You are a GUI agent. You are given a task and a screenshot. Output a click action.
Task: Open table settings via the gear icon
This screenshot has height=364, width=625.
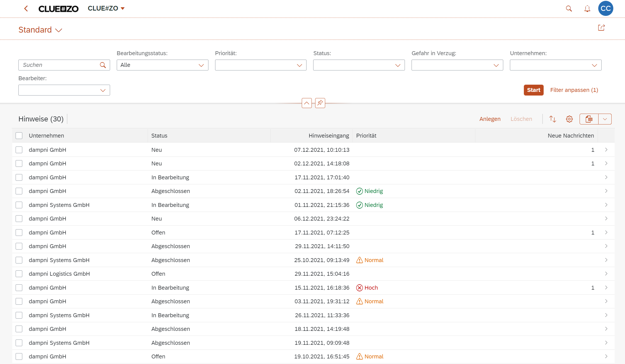(x=569, y=119)
